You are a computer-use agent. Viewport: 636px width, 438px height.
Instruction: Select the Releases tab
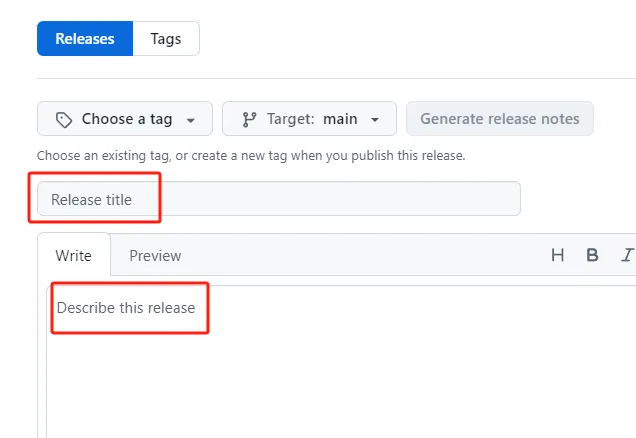click(x=85, y=39)
